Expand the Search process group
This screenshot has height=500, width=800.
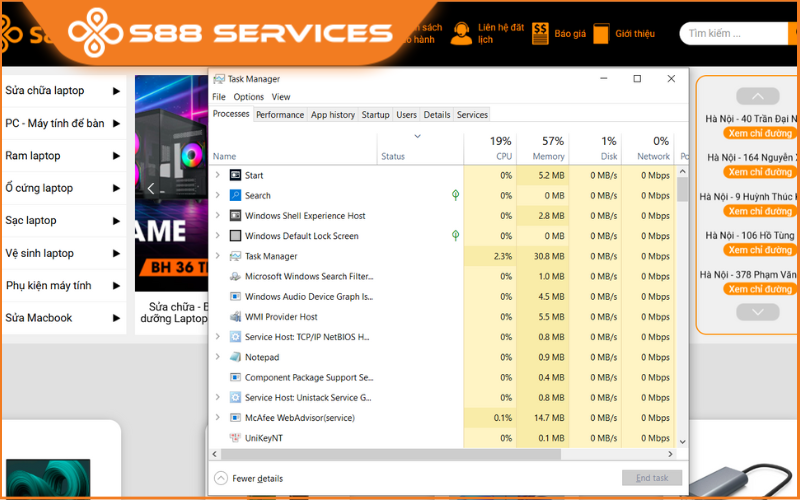coord(218,195)
